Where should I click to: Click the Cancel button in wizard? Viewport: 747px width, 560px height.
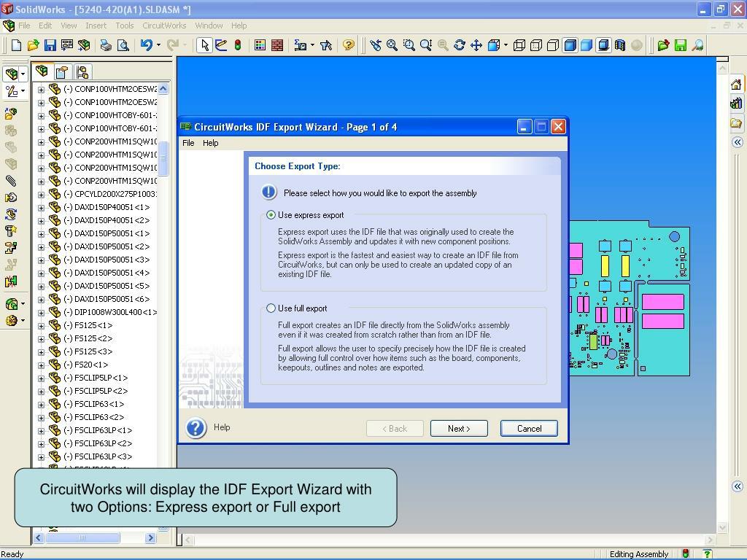click(x=530, y=429)
